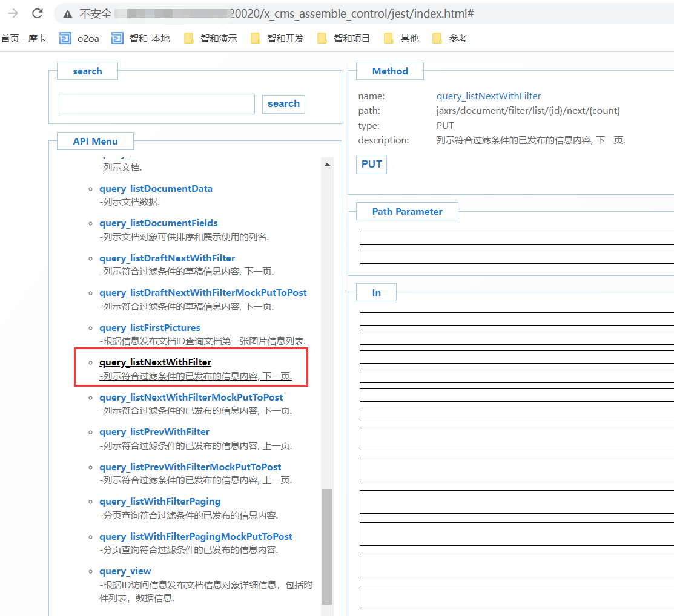Viewport: 674px width, 616px height.
Task: Select query_listDocumentData in API menu
Action: [156, 189]
